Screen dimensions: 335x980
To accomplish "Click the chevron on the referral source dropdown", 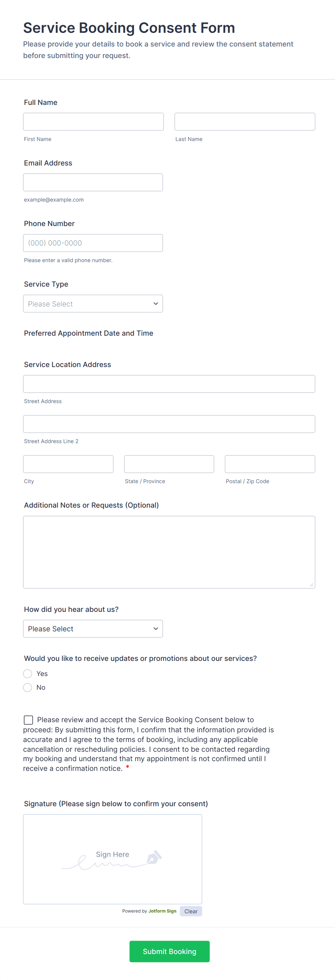I will tap(156, 629).
